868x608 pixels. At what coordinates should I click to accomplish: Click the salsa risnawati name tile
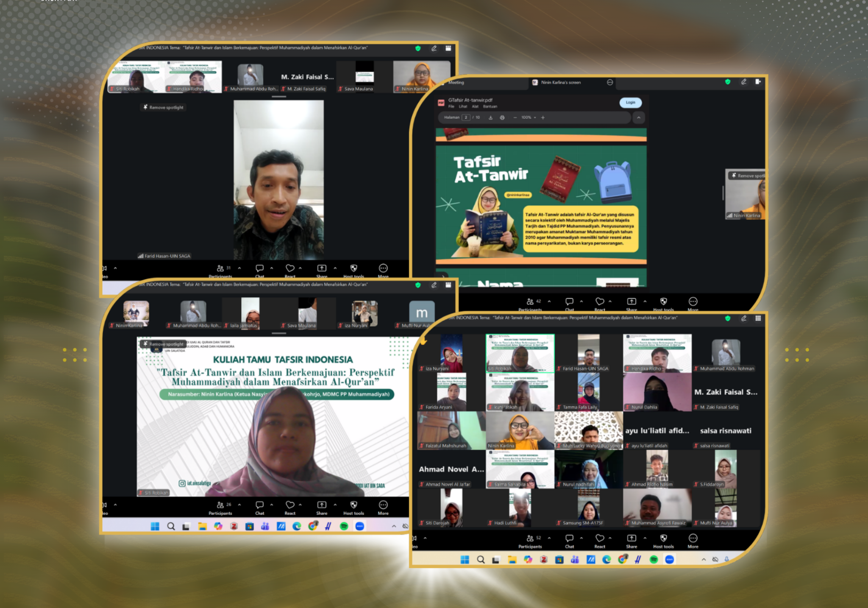point(726,430)
